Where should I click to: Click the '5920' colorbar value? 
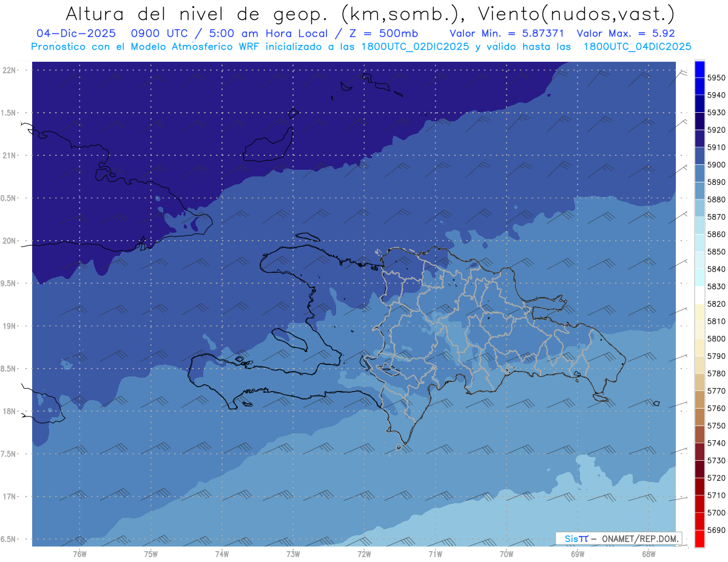716,130
